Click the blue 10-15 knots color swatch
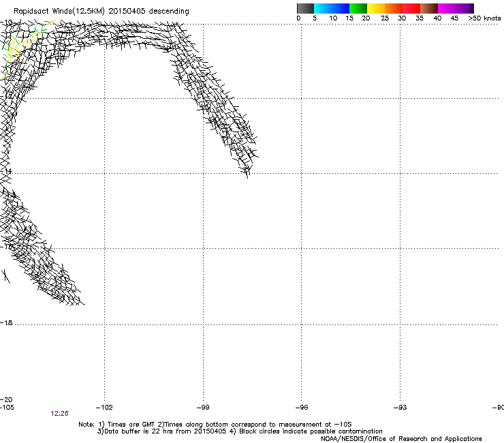Screen dimensions: 504x443 (341, 8)
